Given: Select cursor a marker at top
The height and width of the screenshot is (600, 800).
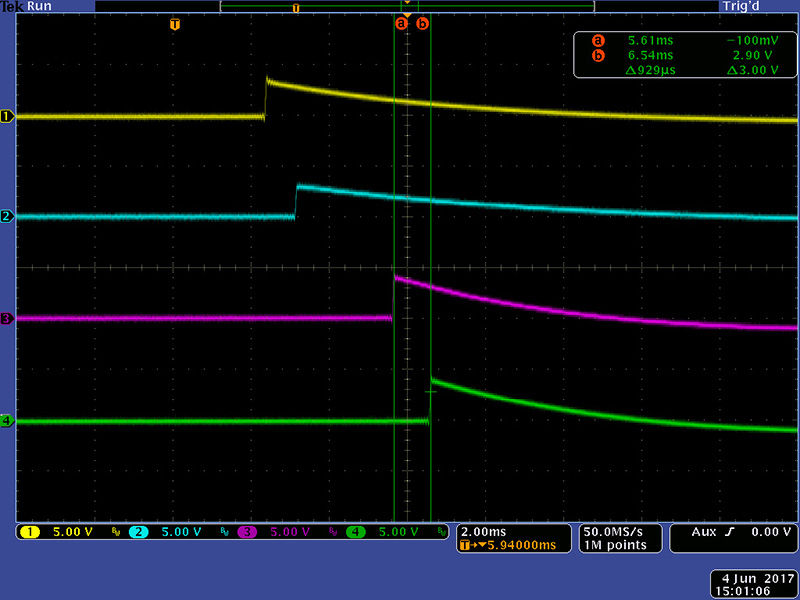Looking at the screenshot, I should pos(402,23).
